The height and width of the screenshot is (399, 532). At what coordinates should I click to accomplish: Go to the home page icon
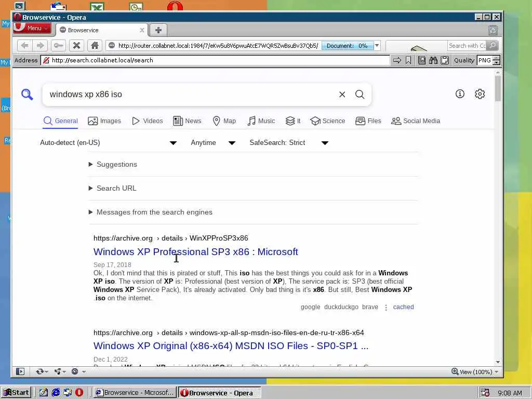tap(95, 46)
